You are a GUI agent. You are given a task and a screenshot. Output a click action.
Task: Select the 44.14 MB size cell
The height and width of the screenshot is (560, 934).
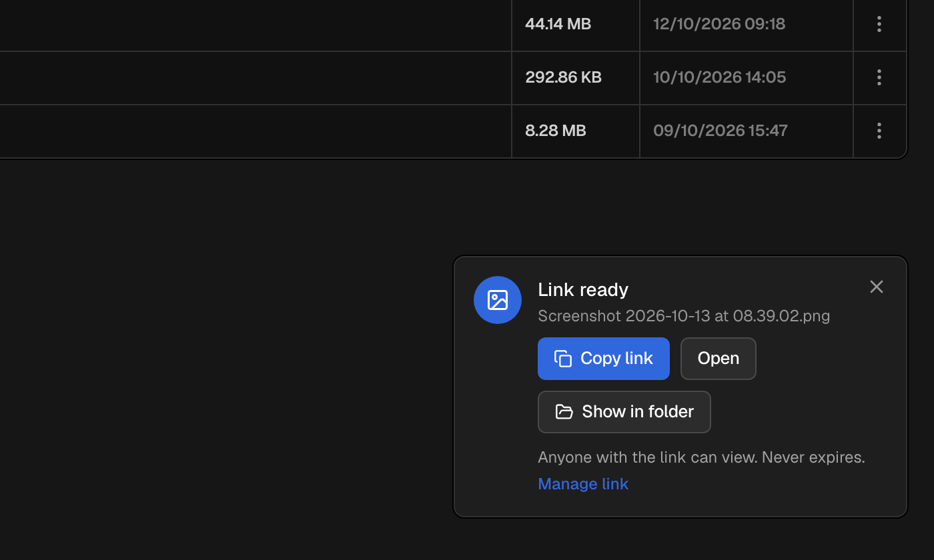[576, 24]
